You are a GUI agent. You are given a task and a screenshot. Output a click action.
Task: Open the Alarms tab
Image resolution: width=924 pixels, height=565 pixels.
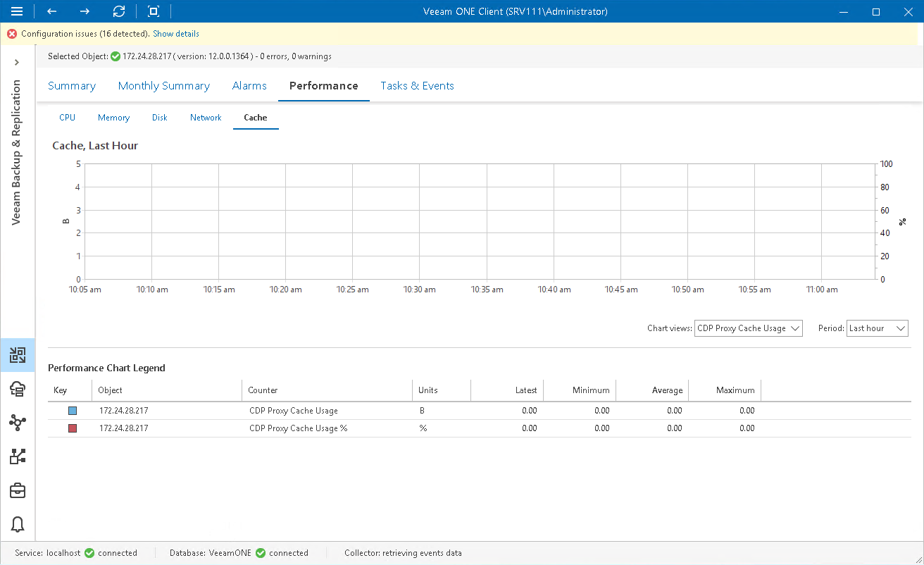click(249, 86)
